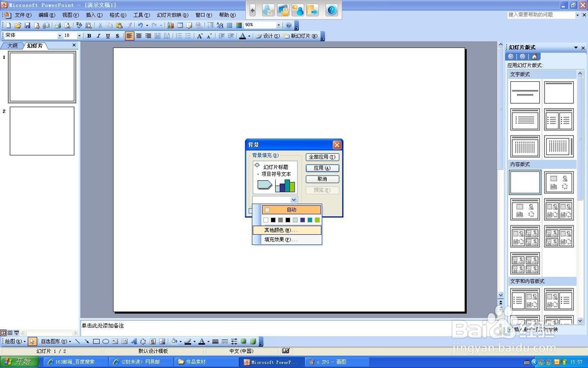
Task: Click the Line Style icon
Action: (x=215, y=342)
